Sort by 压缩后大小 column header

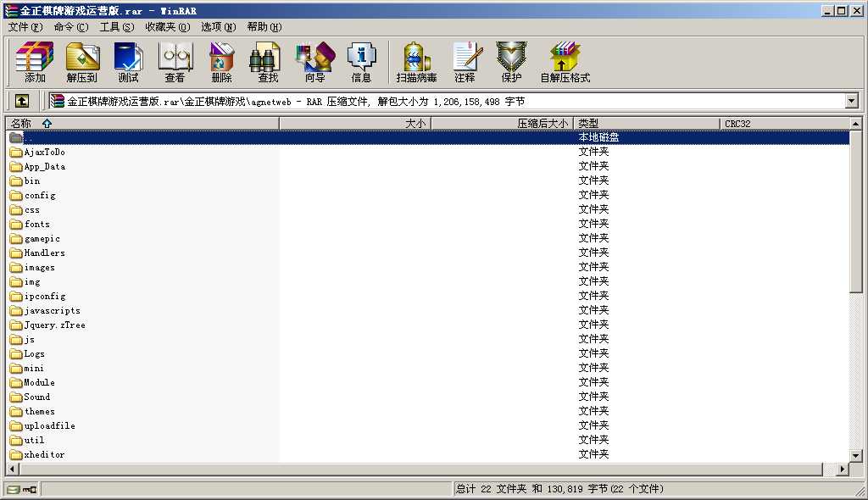pos(502,124)
